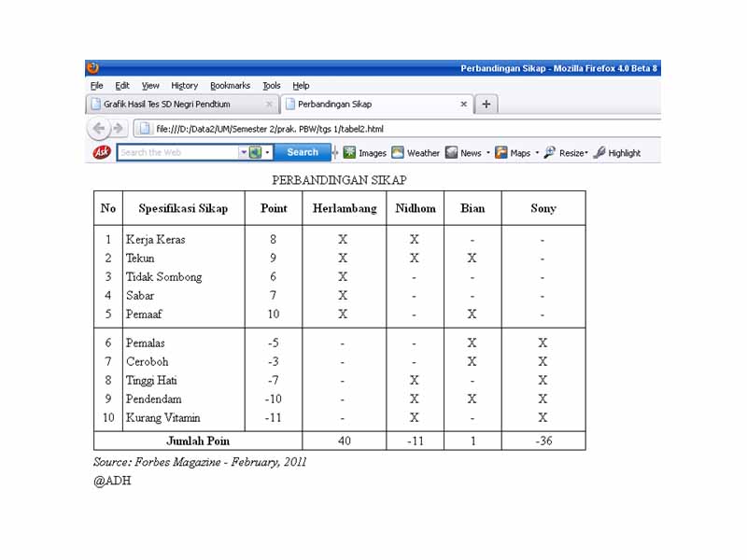
Task: Select the Perbandingan Sikap tab
Action: click(x=377, y=104)
